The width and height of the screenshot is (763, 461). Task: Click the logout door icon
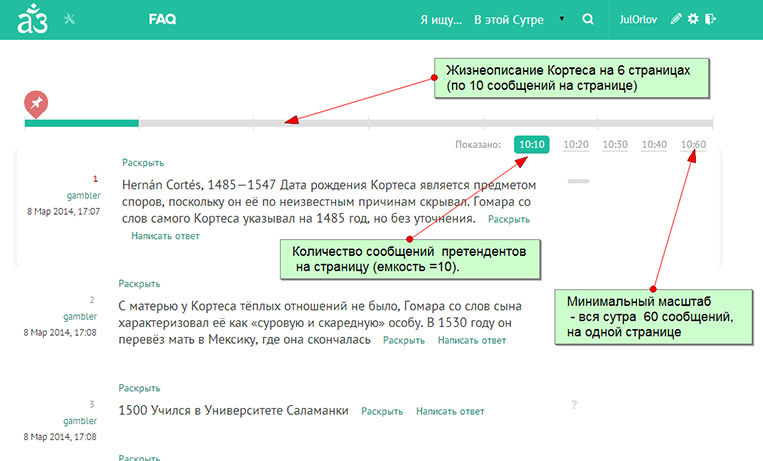coord(710,19)
